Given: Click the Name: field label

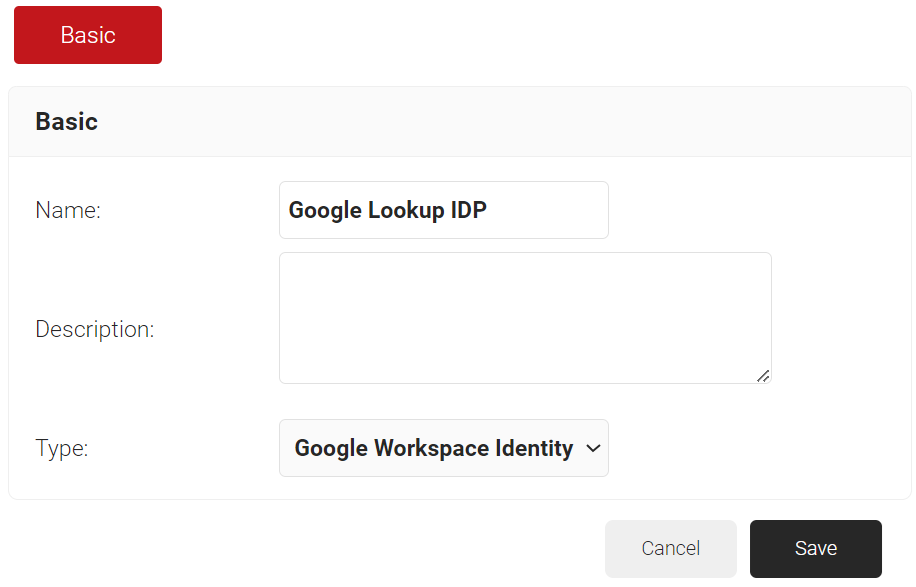Looking at the screenshot, I should pos(68,210).
